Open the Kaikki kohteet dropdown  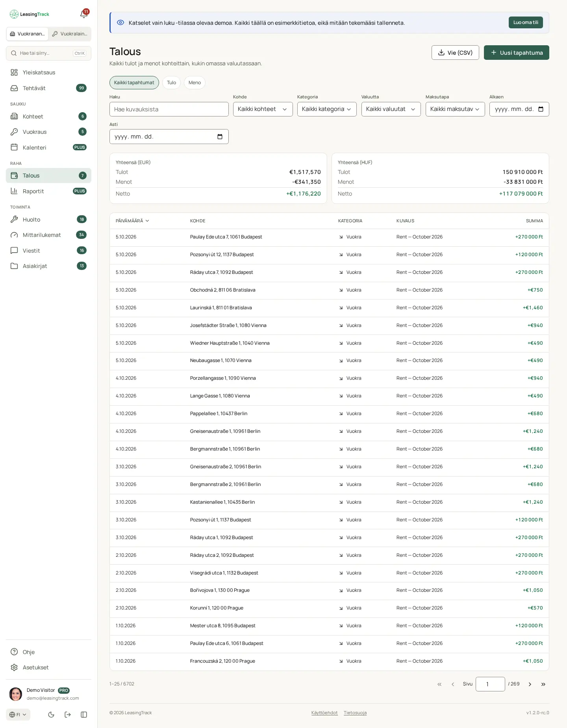263,109
